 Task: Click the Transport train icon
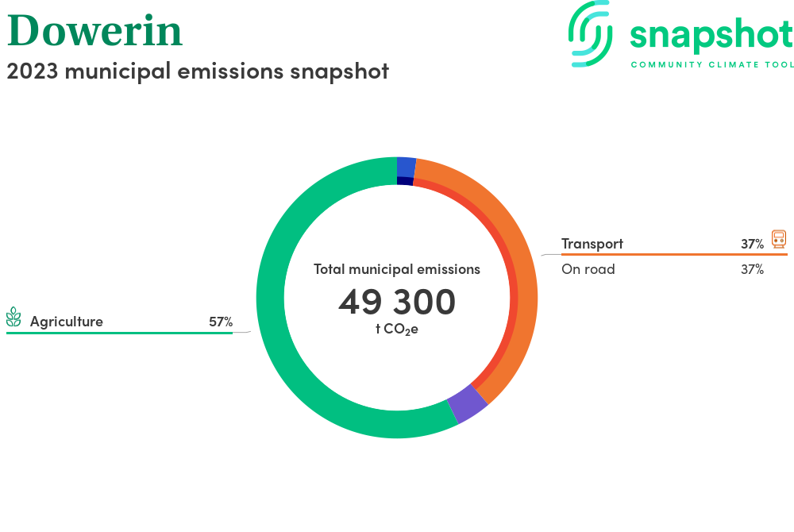779,240
